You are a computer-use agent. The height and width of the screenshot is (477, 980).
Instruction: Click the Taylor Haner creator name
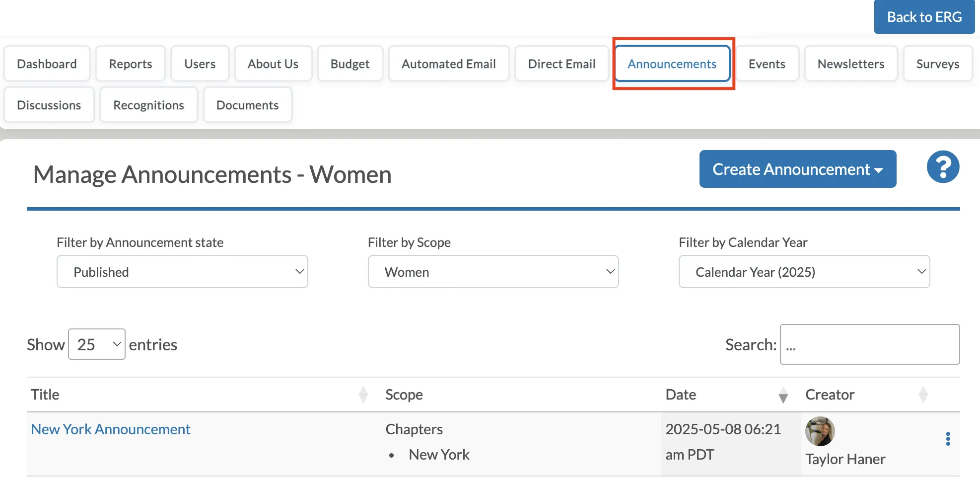pyautogui.click(x=845, y=459)
